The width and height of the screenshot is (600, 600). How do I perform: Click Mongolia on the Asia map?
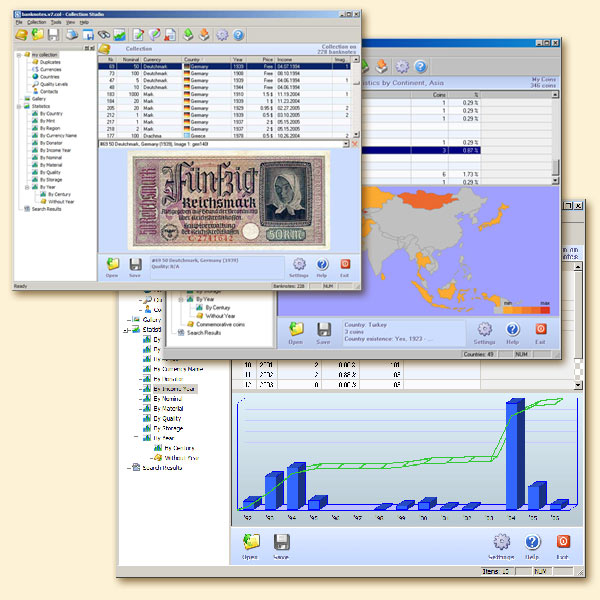coord(427,199)
